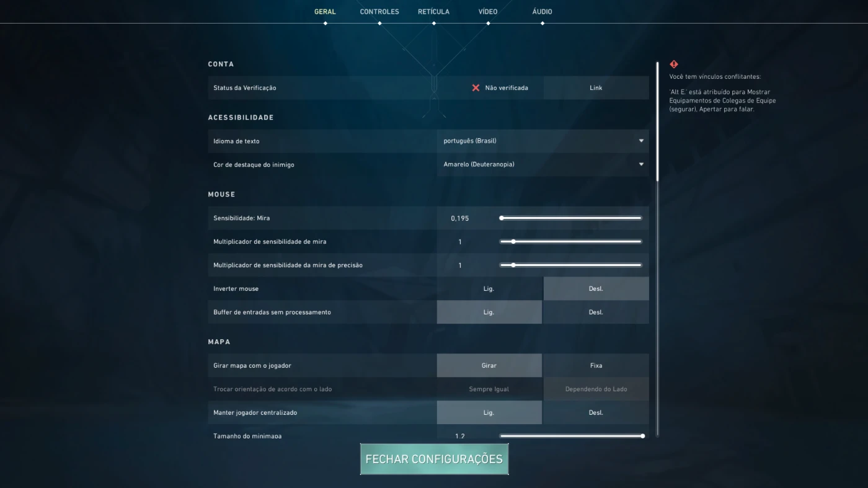Click the Girar mapa com o jogador label
868x488 pixels.
(253, 366)
